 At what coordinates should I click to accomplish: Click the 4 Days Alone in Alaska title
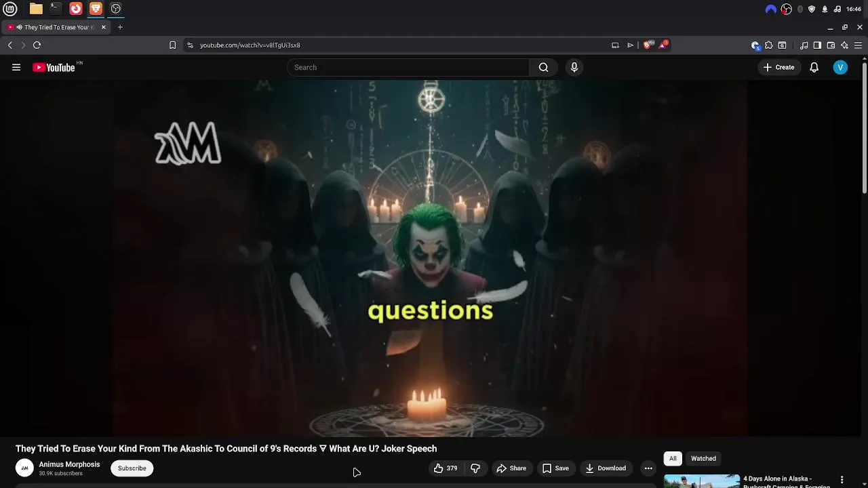(786, 481)
